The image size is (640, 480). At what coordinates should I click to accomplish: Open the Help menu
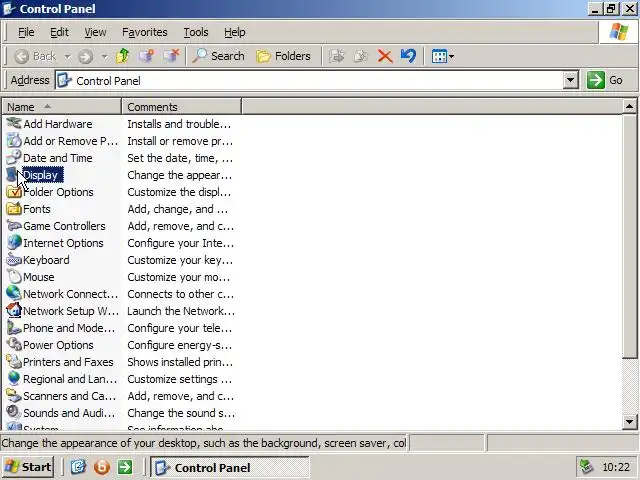click(x=235, y=32)
